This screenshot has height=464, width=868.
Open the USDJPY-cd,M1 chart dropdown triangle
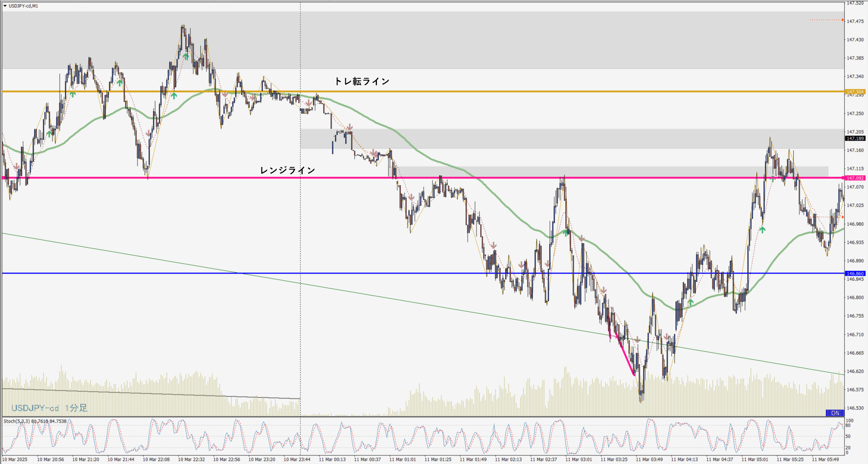5,6
